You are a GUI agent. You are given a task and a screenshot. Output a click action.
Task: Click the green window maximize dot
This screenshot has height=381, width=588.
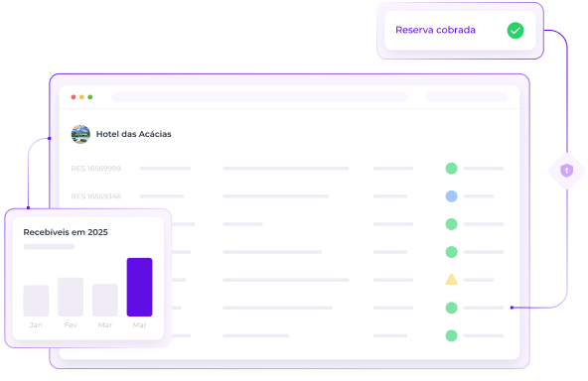(90, 97)
